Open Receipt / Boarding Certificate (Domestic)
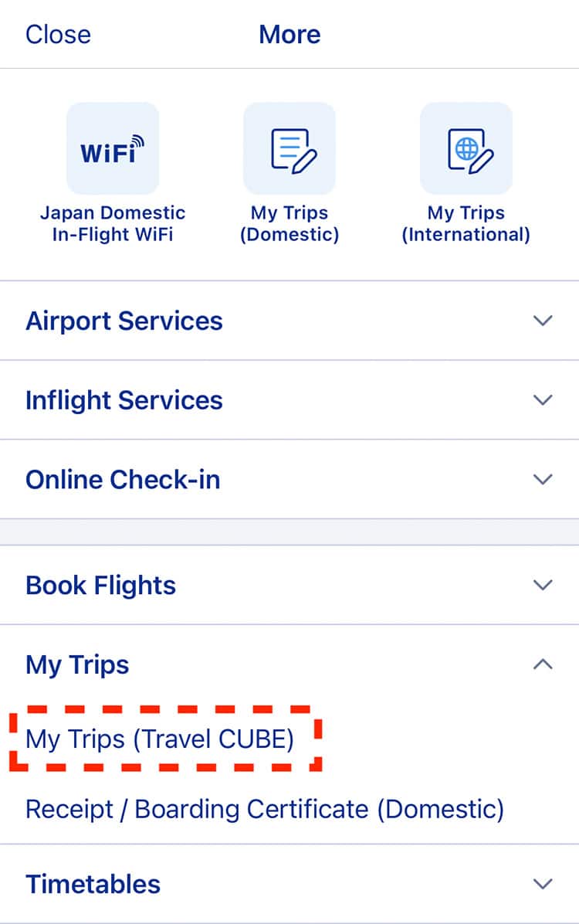 [265, 809]
